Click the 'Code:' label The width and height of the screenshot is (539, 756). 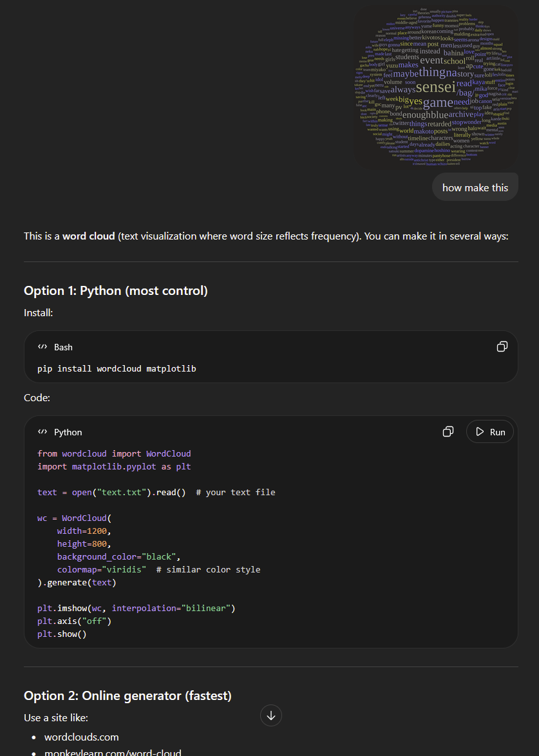(37, 397)
